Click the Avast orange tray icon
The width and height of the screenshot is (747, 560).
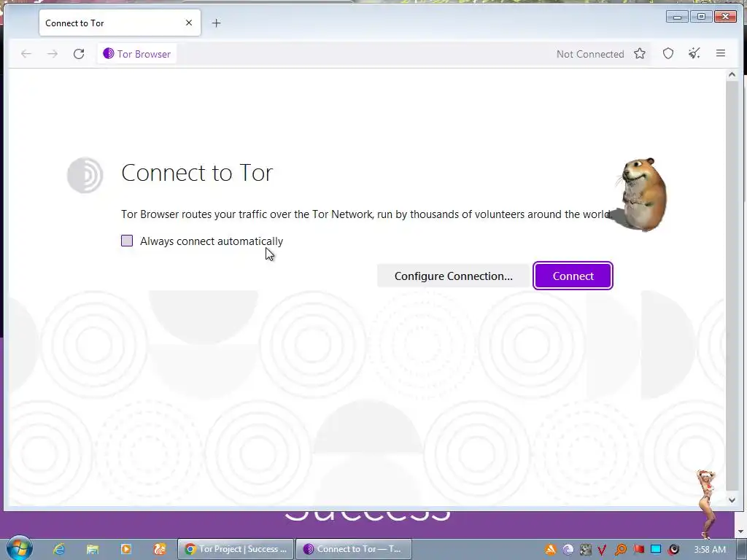pyautogui.click(x=550, y=550)
